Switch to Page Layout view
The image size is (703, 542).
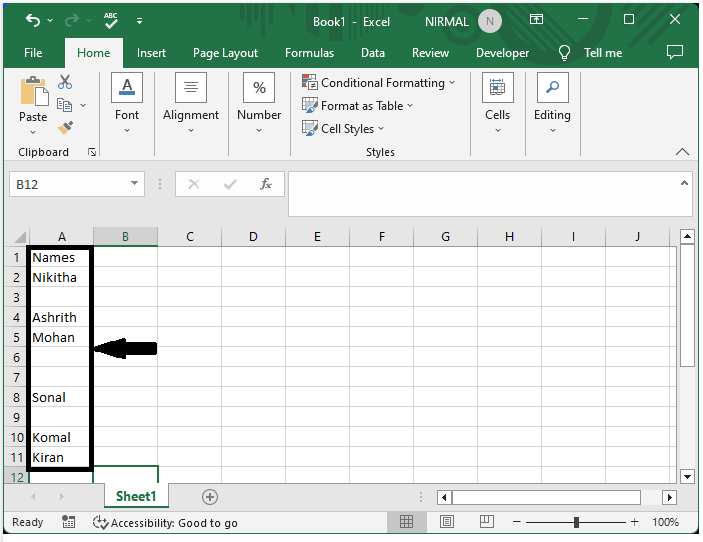(447, 521)
